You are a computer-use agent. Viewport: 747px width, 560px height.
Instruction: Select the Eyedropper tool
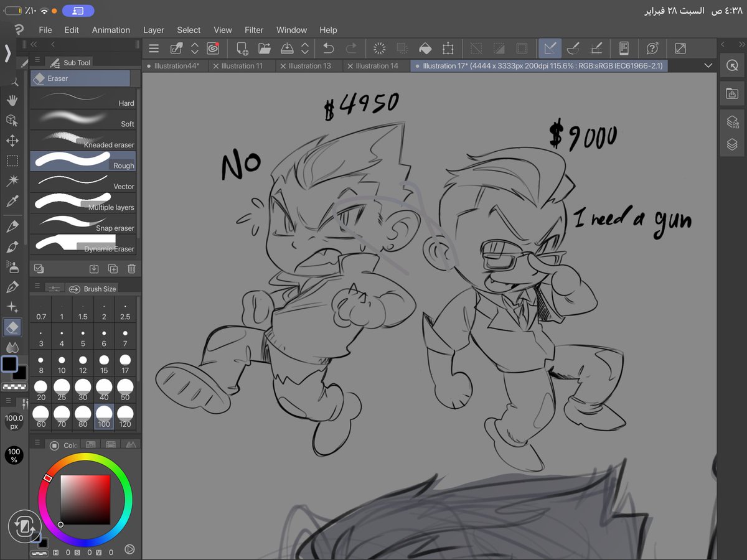click(12, 201)
